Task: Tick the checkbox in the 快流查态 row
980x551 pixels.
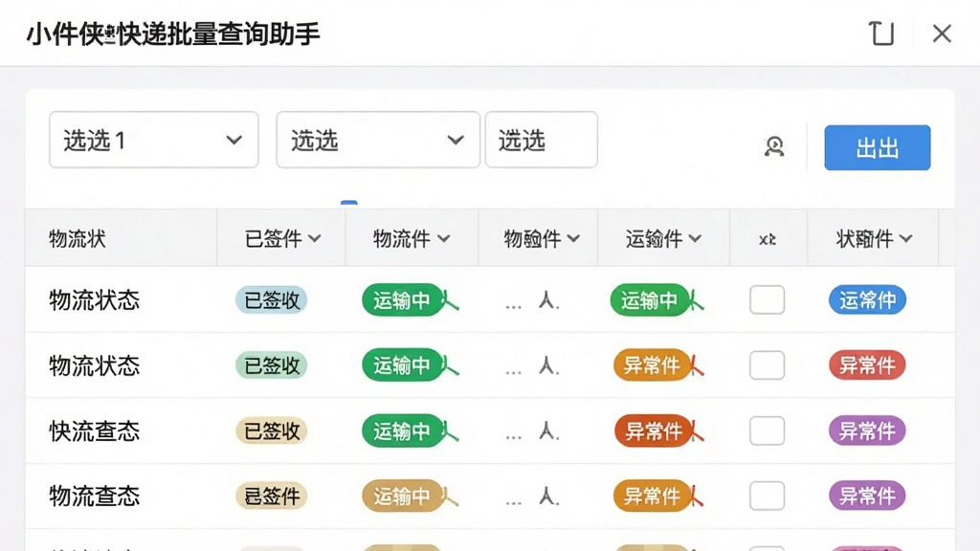Action: (767, 430)
